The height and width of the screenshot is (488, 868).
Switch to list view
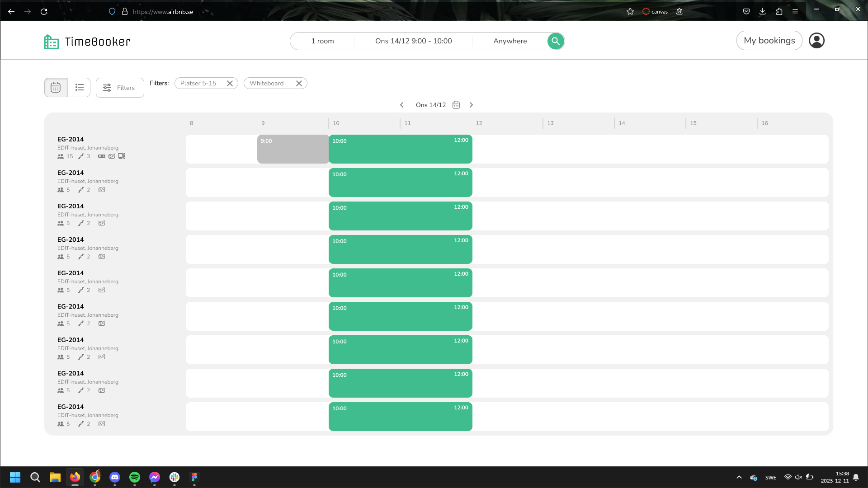79,87
